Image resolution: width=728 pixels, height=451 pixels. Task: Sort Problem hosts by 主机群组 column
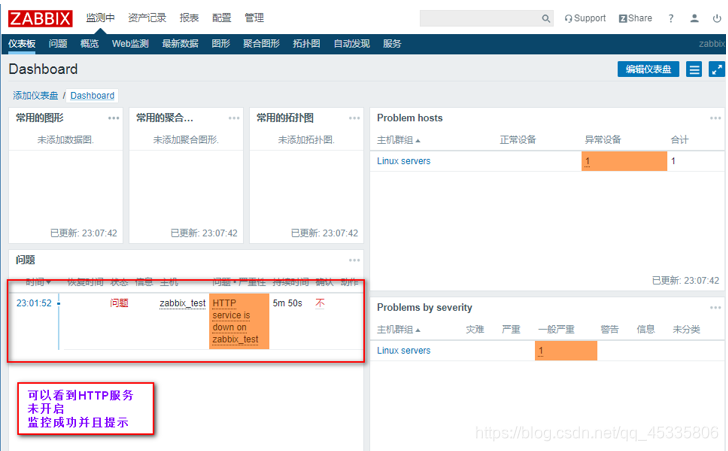[398, 140]
